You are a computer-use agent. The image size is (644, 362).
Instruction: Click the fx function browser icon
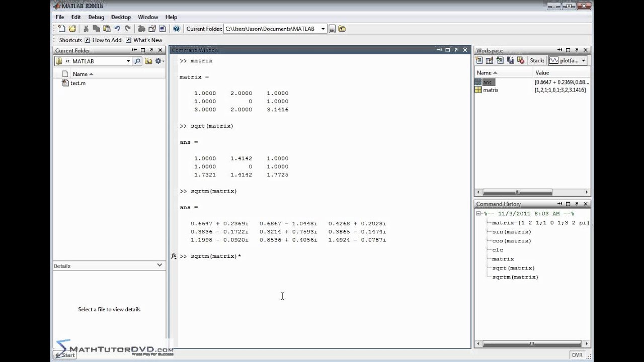click(174, 256)
